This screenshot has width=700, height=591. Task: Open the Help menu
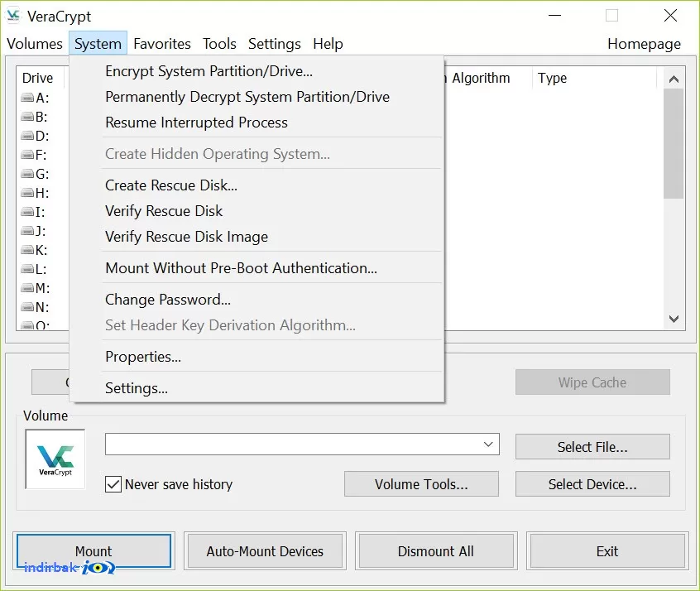(328, 44)
